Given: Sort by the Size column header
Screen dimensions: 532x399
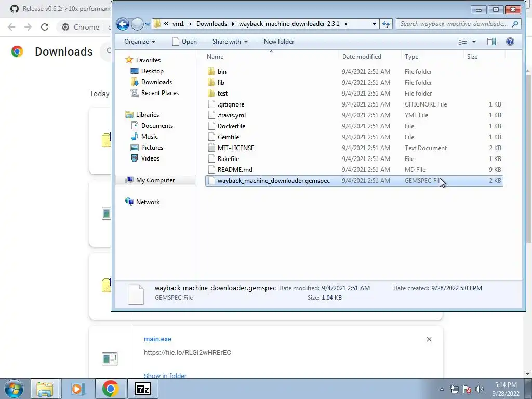Looking at the screenshot, I should coord(484,57).
